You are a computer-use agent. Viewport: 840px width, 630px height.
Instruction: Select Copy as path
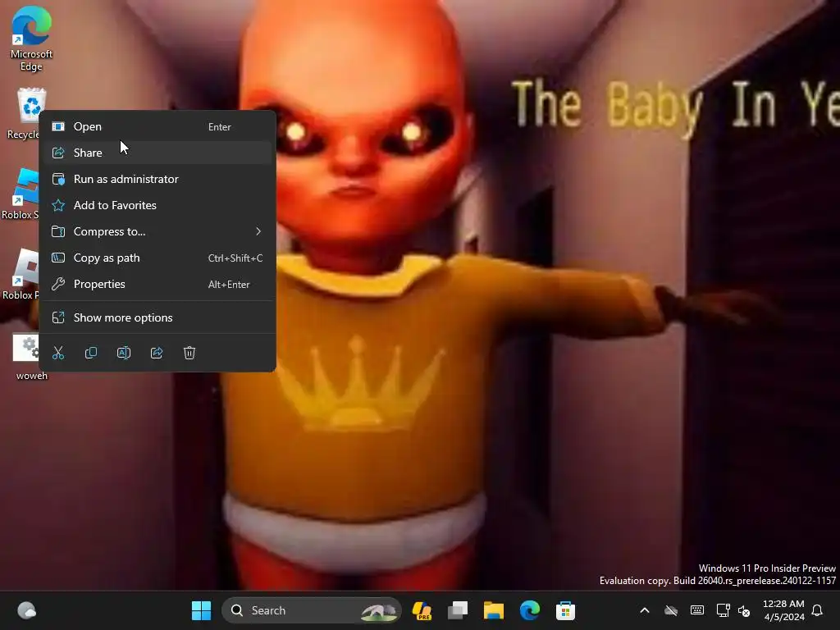[x=157, y=258]
